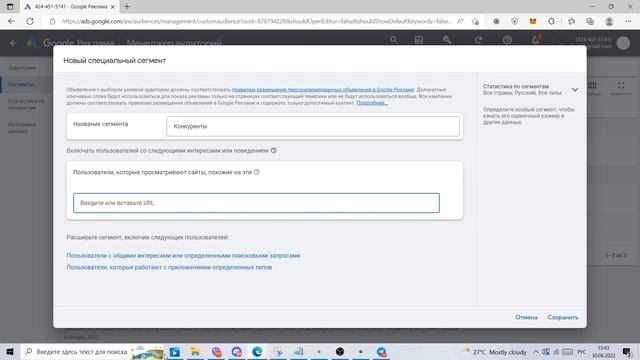
Task: Select Аудитории in the left sidebar
Action: tap(22, 68)
